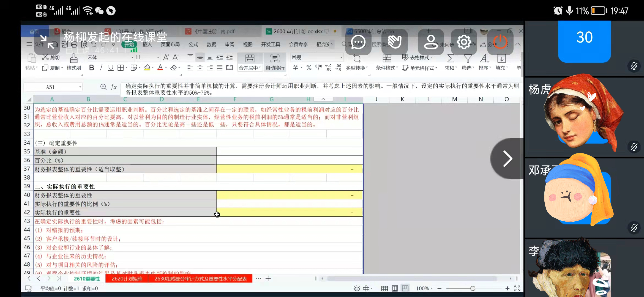The height and width of the screenshot is (297, 644).
Task: Switch to page break preview view
Action: (405, 288)
